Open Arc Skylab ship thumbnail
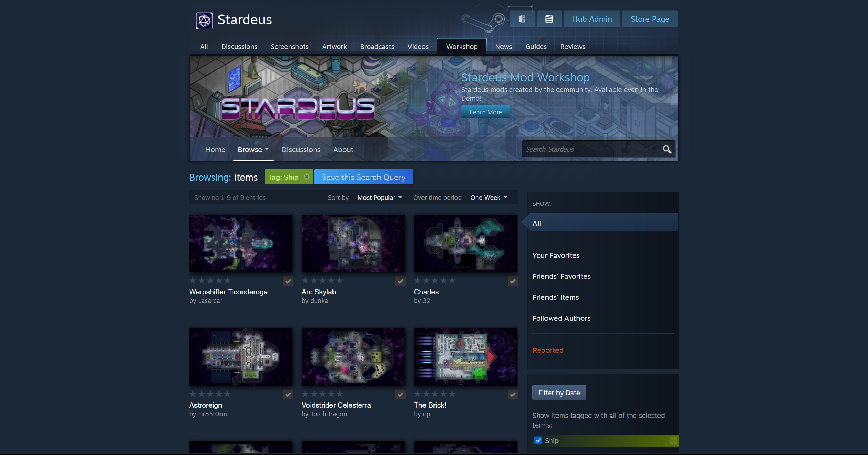This screenshot has width=868, height=455. click(353, 243)
